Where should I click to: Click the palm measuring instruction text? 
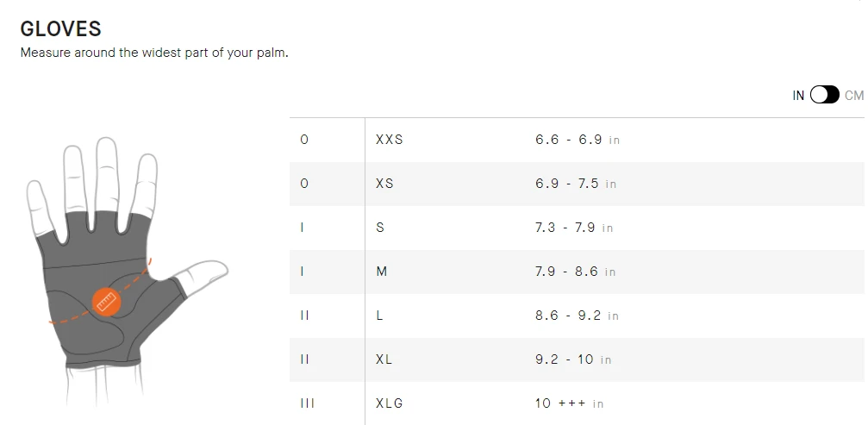pyautogui.click(x=153, y=53)
